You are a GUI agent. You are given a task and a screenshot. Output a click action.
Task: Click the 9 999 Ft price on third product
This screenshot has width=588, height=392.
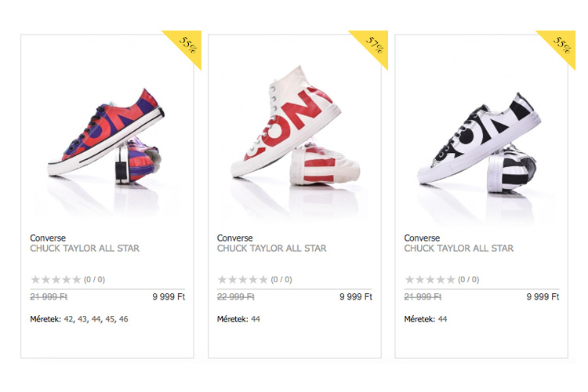point(543,296)
